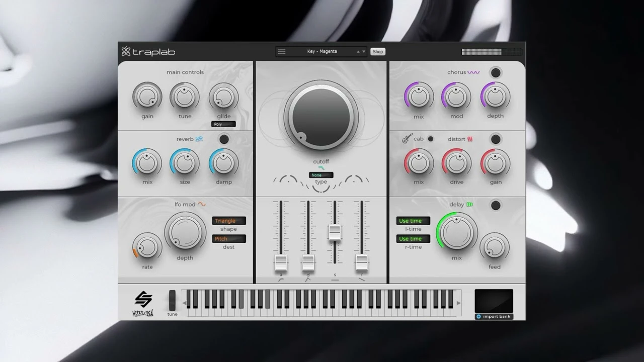Viewport: 644px width, 362px height.
Task: Click the decay envelope slider handle
Action: pos(308,262)
